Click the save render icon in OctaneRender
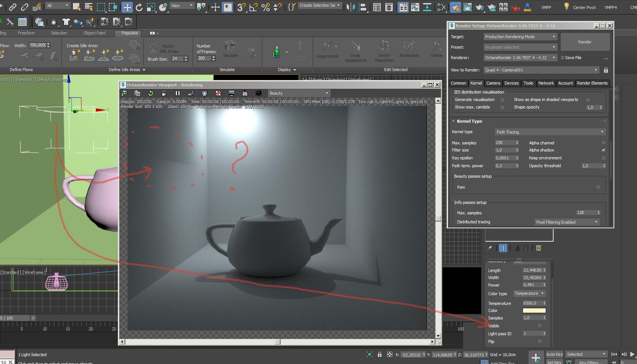 tap(124, 93)
